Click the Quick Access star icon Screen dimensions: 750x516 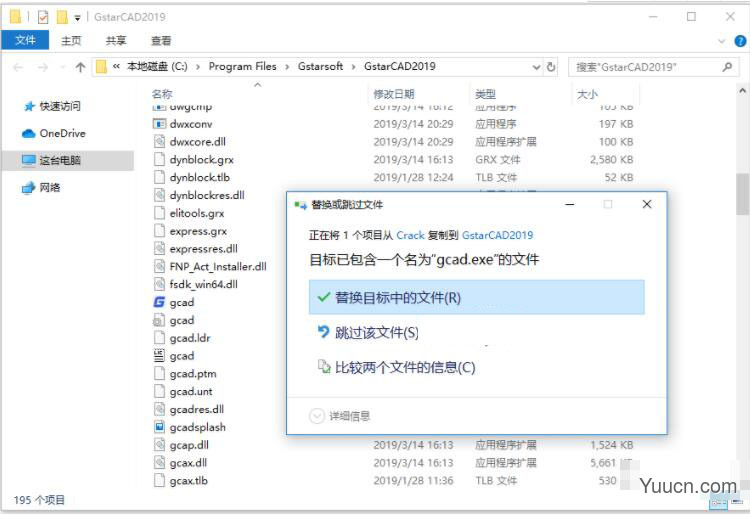(x=30, y=106)
